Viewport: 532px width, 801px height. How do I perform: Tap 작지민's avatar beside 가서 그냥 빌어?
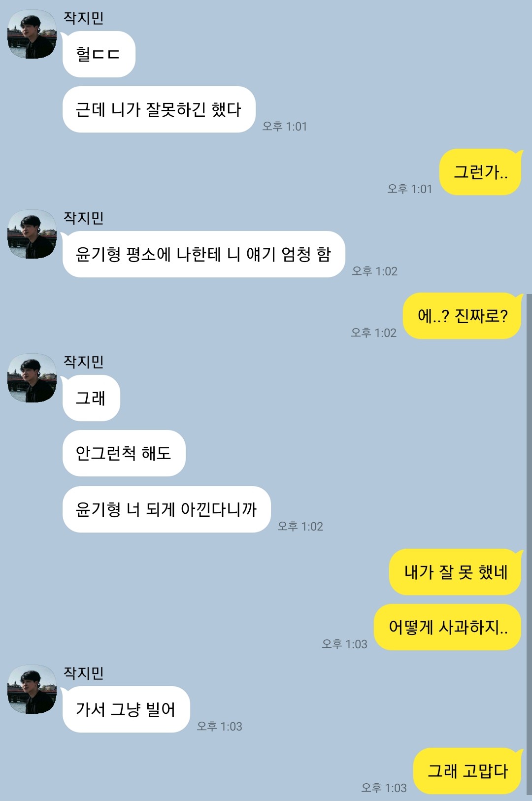pyautogui.click(x=32, y=689)
